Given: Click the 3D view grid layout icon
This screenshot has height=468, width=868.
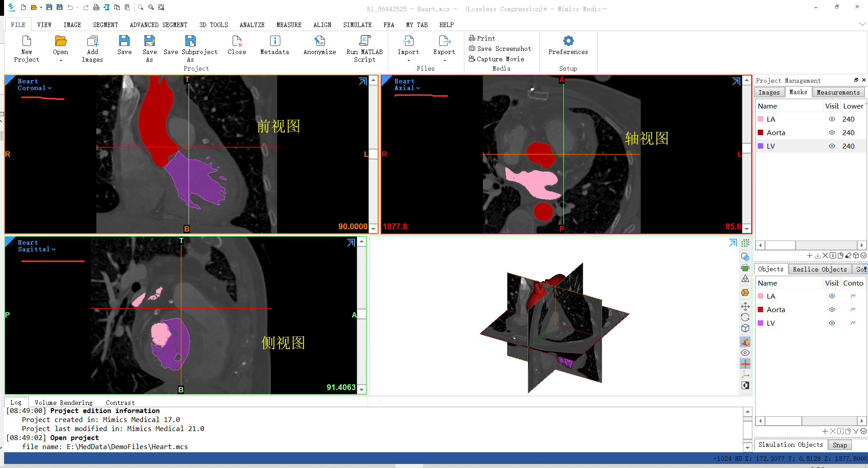Looking at the screenshot, I should tap(745, 243).
